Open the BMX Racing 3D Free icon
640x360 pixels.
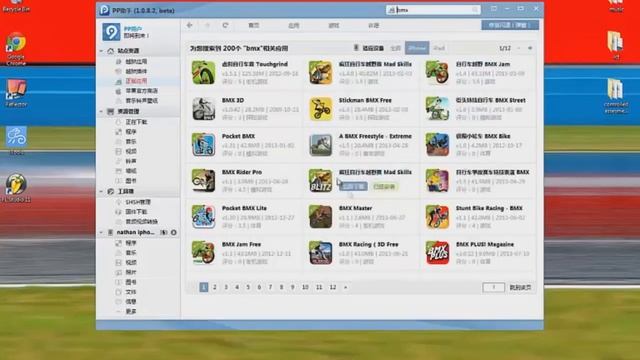coord(320,253)
